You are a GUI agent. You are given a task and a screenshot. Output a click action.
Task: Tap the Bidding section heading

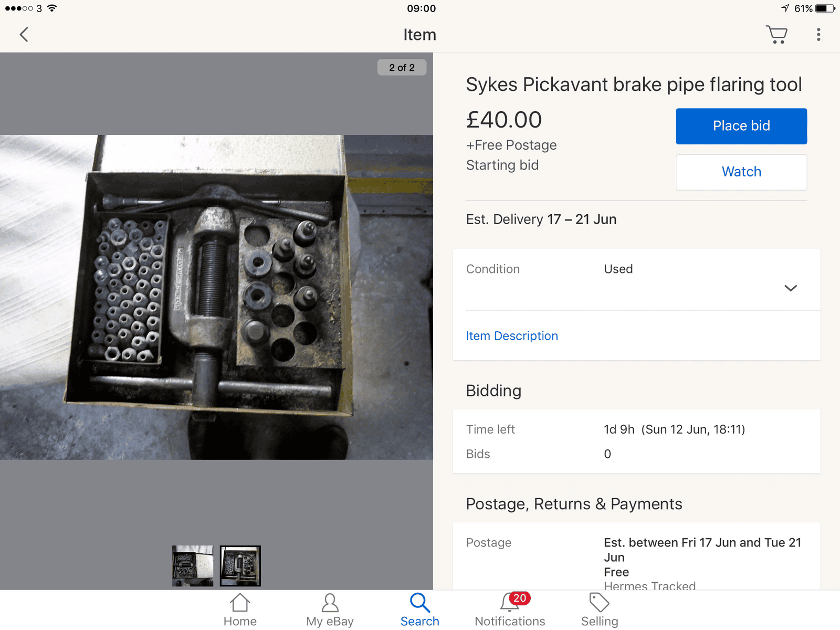493,391
